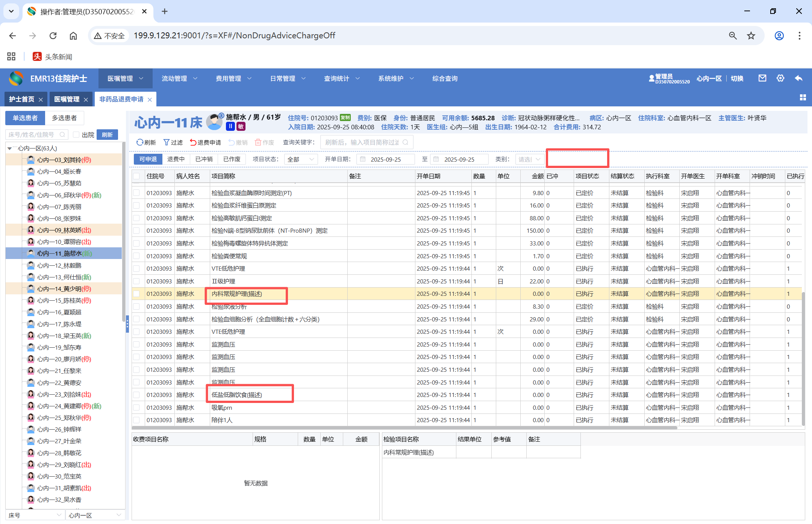Click the 刷新 refresh toolbar icon
This screenshot has width=812, height=524.
click(x=140, y=142)
